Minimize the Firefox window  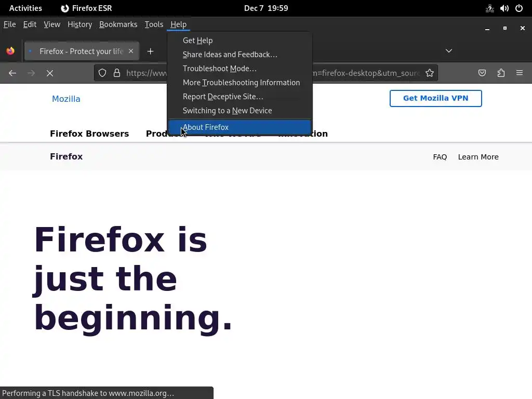pos(487,29)
